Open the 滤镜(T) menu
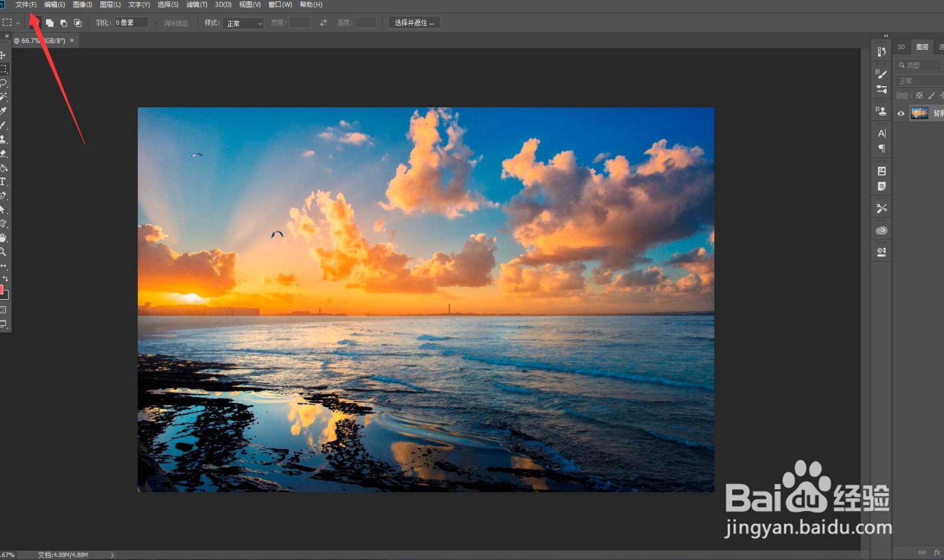The height and width of the screenshot is (560, 944). [x=196, y=5]
